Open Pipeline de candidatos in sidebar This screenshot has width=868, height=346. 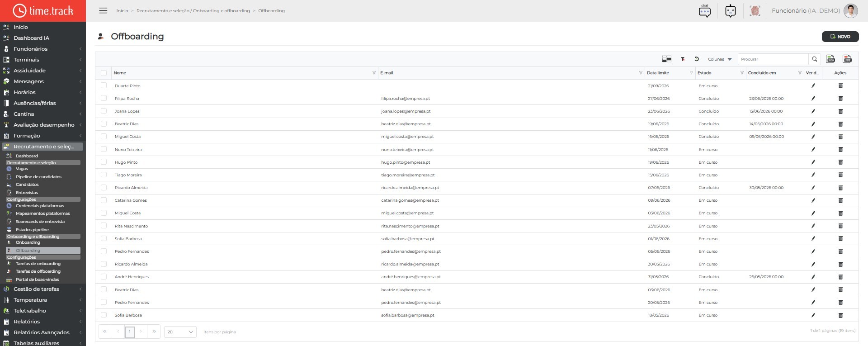[38, 177]
